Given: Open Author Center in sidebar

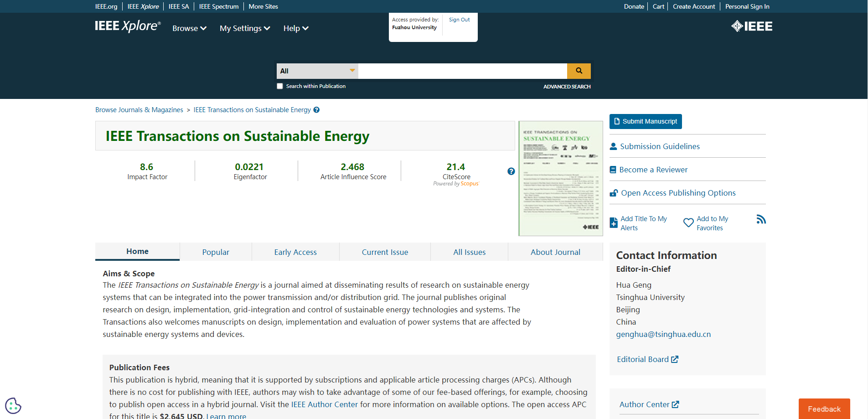Looking at the screenshot, I should pyautogui.click(x=649, y=404).
